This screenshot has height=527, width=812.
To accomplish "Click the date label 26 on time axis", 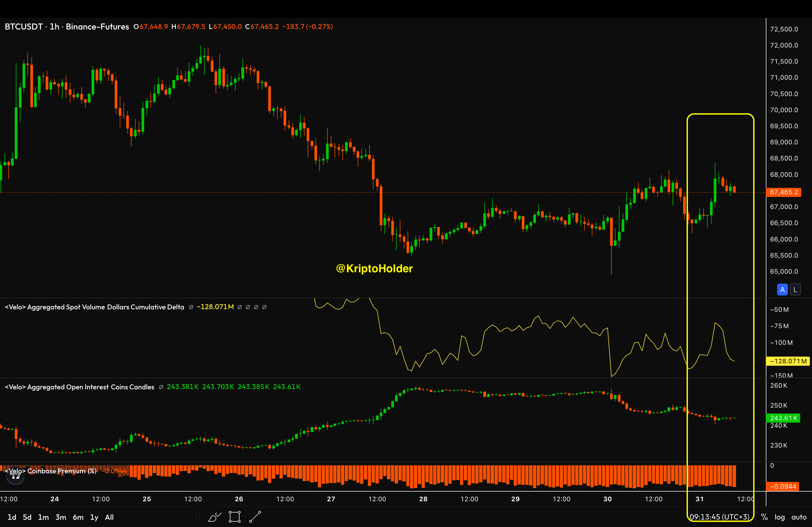I will (239, 499).
